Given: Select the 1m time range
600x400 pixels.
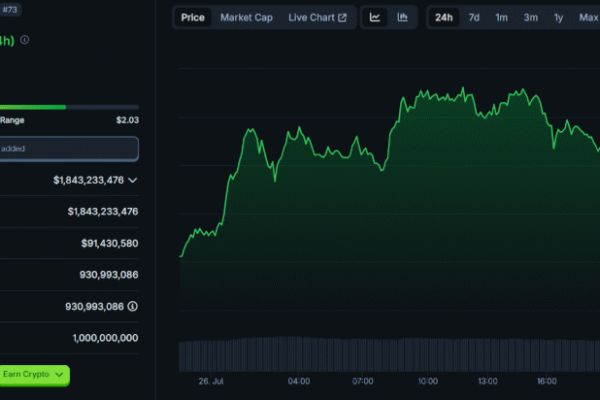Looking at the screenshot, I should coord(501,17).
